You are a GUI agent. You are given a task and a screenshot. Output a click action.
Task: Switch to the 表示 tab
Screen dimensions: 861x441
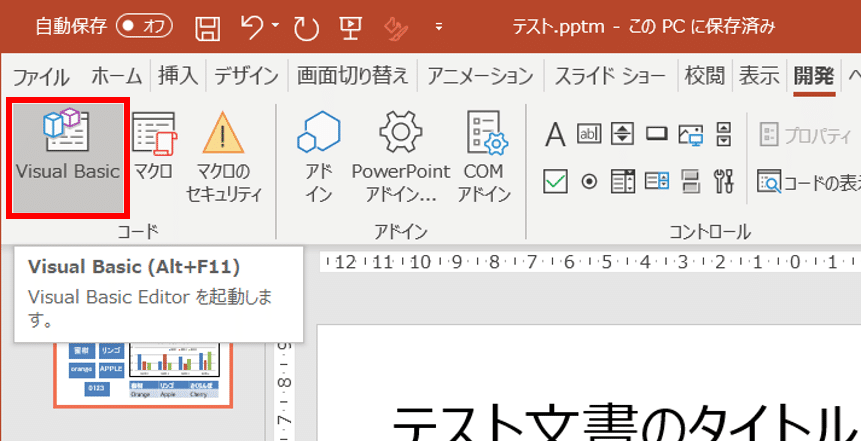click(x=759, y=76)
